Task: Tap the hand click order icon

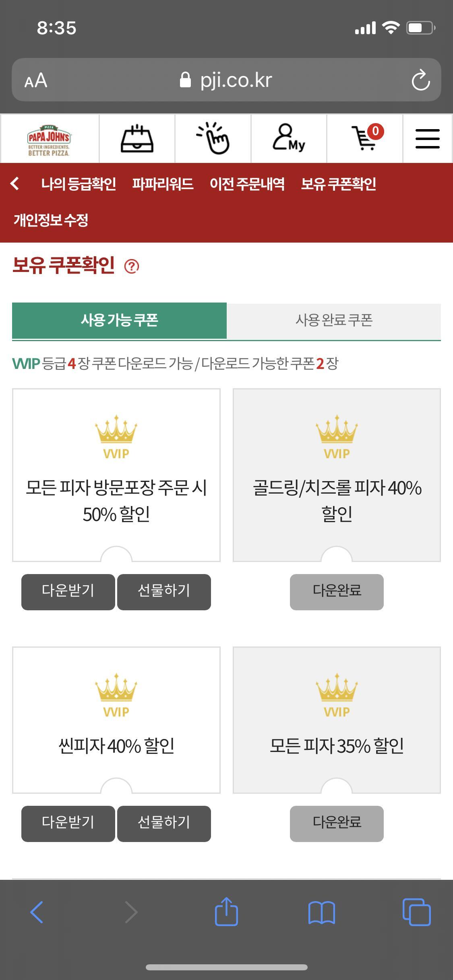Action: click(213, 139)
